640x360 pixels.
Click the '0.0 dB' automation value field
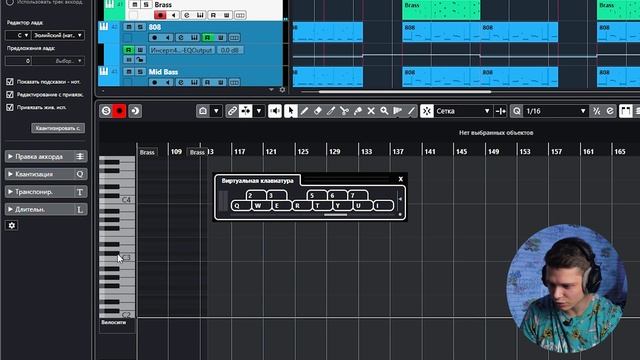[x=230, y=50]
